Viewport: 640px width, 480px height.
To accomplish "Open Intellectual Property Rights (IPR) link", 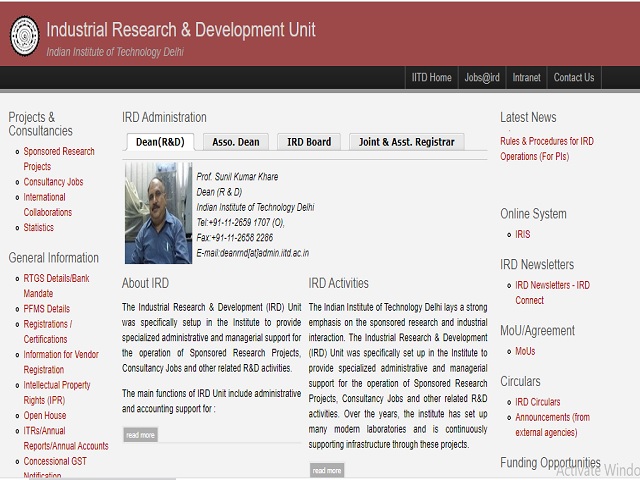I will click(57, 392).
